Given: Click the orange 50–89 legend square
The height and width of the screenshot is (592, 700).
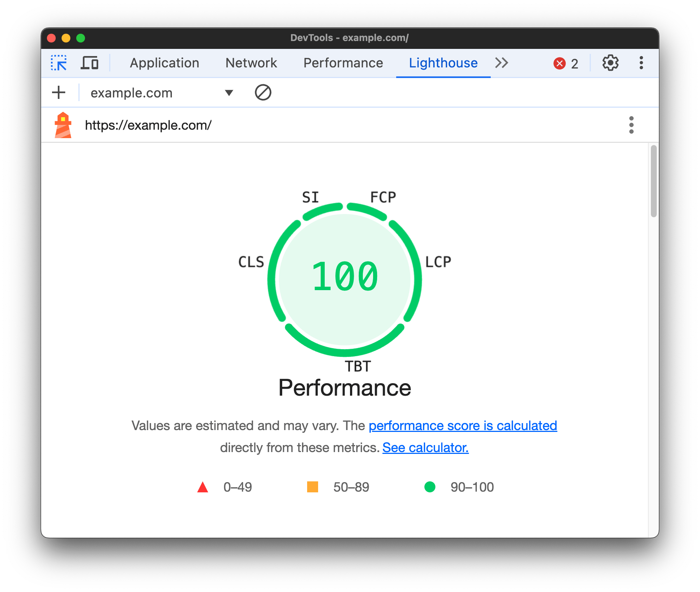Looking at the screenshot, I should click(312, 487).
